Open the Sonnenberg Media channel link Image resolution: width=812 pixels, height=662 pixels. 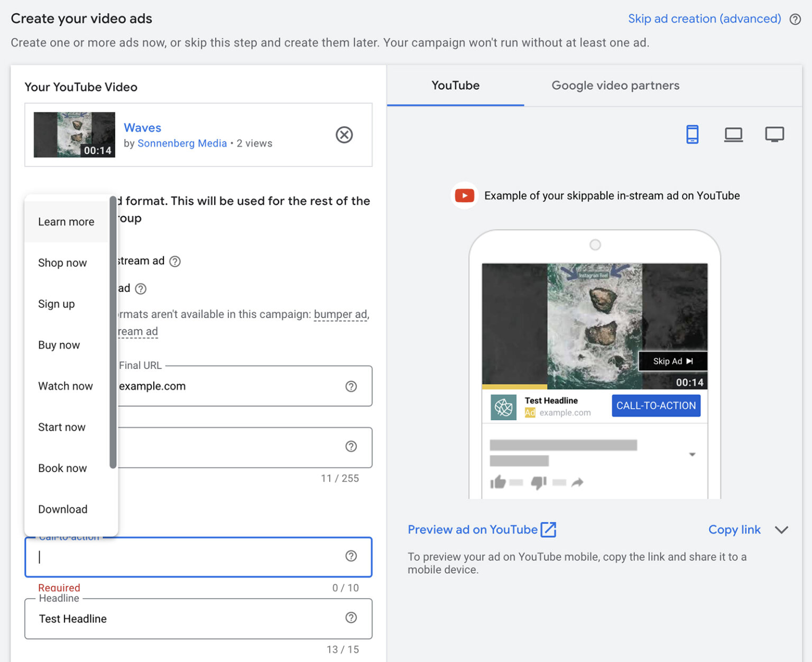(x=182, y=143)
